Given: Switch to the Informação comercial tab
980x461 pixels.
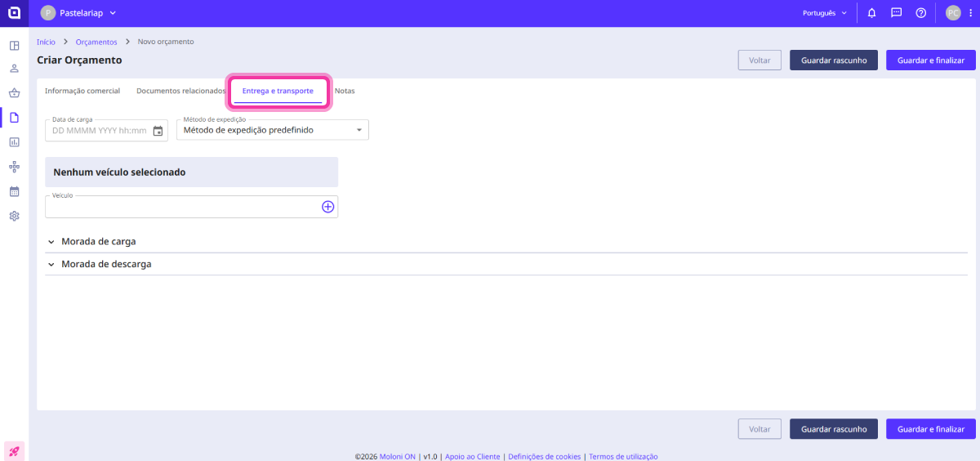Looking at the screenshot, I should point(82,91).
